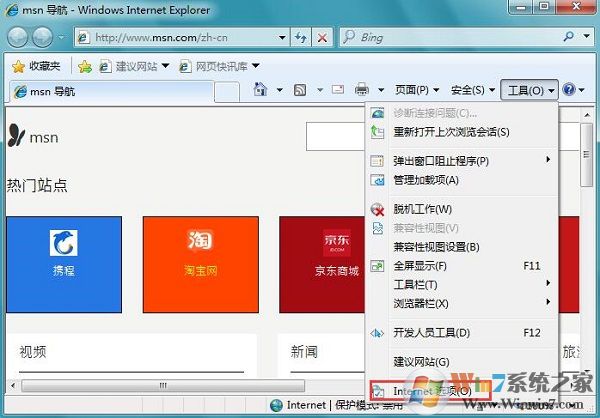Click the horizontal scrollbar left arrow
600x418 pixels.
click(13, 385)
